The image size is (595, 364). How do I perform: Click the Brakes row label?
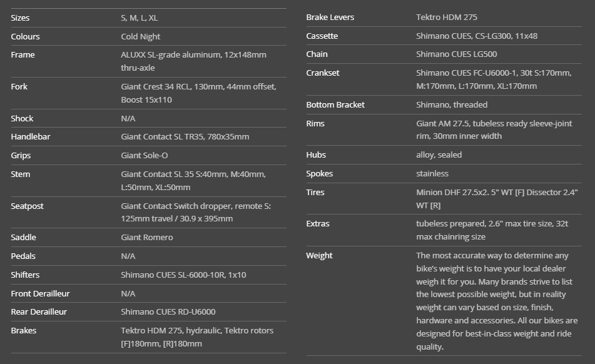click(23, 331)
